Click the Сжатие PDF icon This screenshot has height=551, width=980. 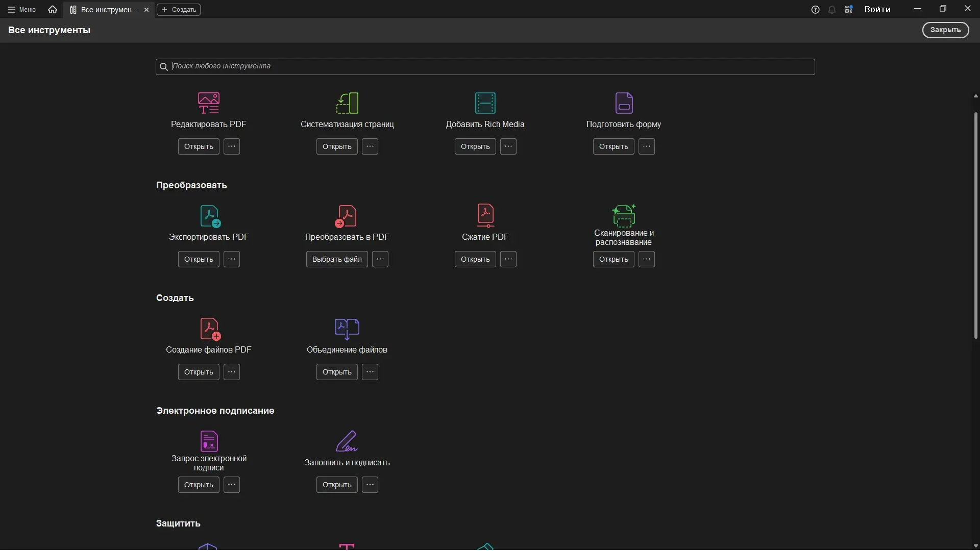(x=485, y=215)
